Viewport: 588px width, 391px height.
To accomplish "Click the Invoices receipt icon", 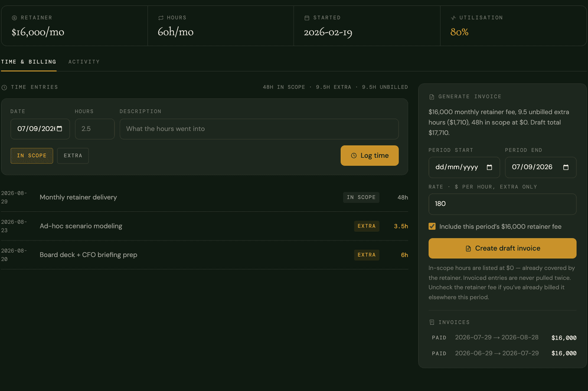I will pos(431,323).
